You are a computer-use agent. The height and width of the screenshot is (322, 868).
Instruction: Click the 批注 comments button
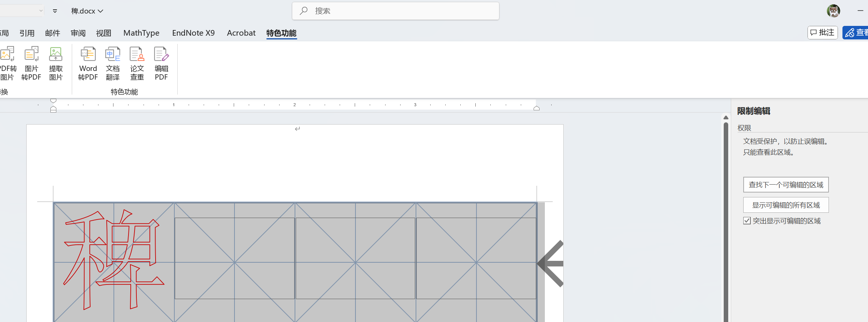click(x=823, y=33)
